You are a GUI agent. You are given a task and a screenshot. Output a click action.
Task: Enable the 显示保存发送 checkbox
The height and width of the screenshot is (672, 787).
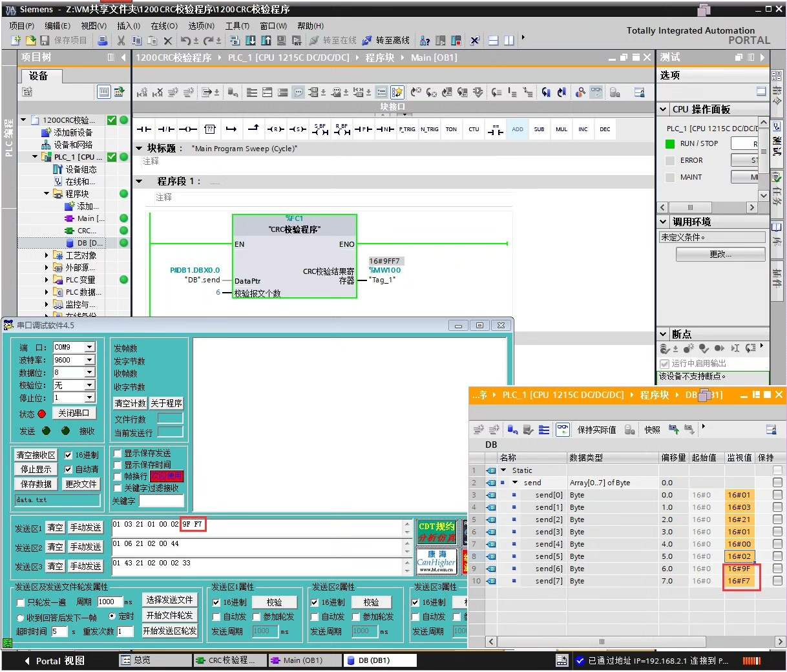pyautogui.click(x=118, y=454)
